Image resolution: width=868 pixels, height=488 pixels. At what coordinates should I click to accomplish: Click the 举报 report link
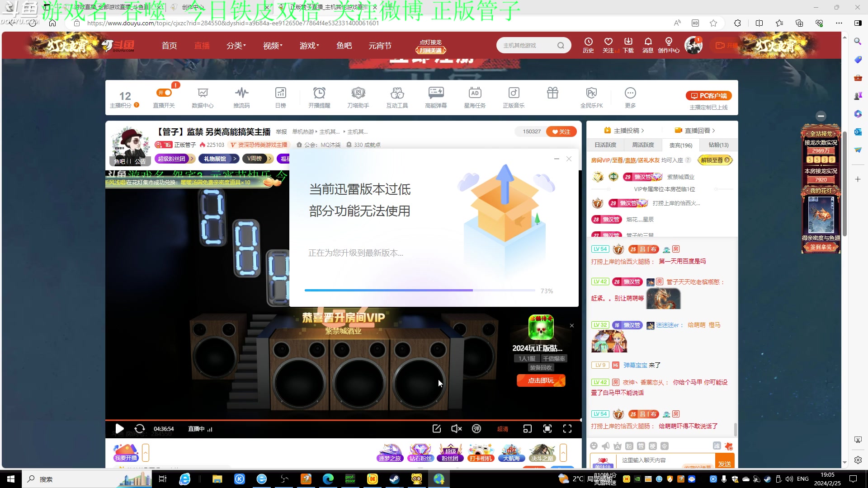click(x=281, y=132)
